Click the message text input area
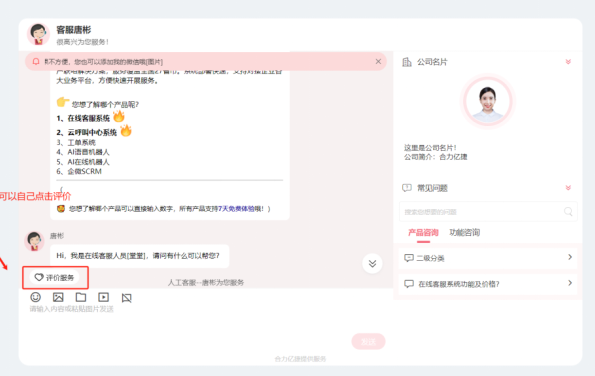The image size is (595, 376). coord(205,319)
